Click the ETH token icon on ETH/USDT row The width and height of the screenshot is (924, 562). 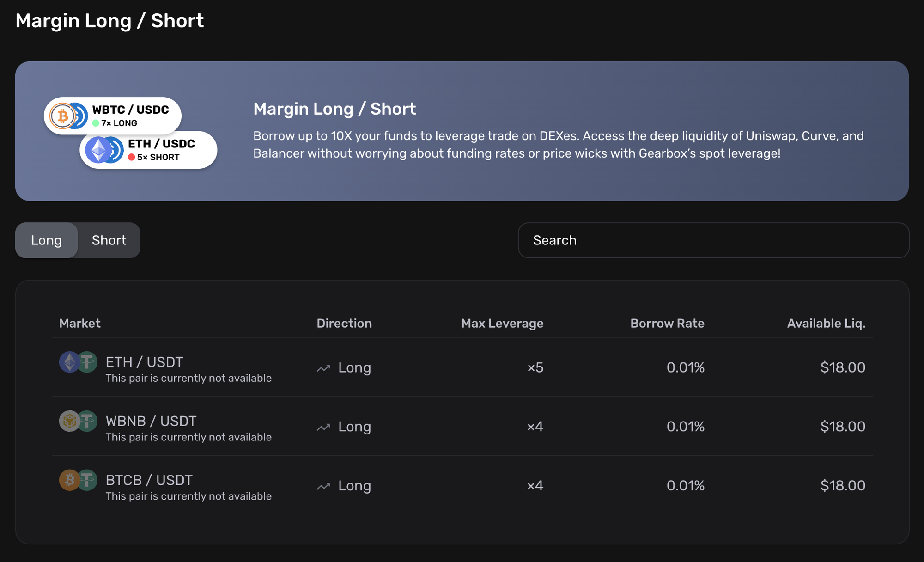(x=70, y=362)
